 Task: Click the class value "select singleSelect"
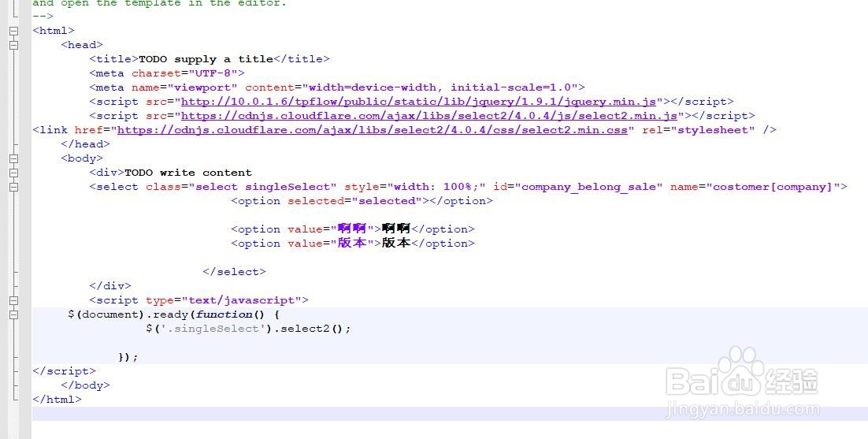[x=263, y=187]
